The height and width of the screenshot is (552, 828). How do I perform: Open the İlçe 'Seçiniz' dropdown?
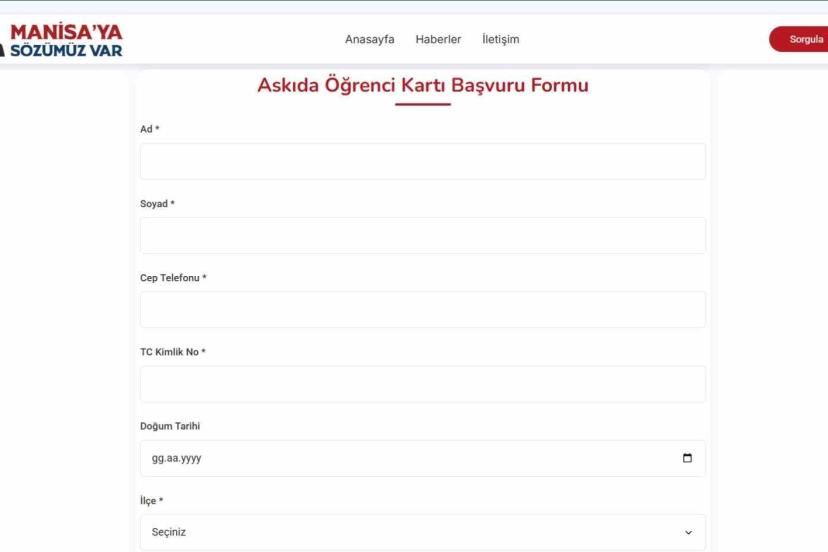422,532
